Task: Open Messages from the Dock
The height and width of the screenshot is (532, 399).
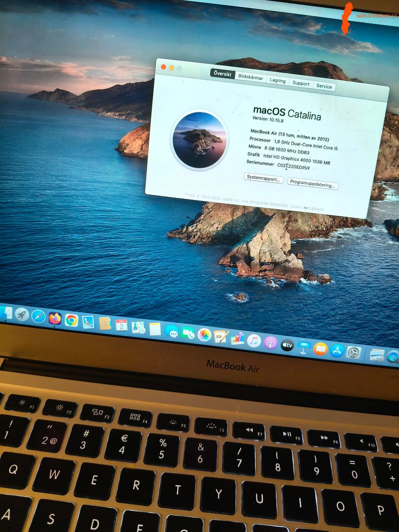Action: tap(172, 331)
